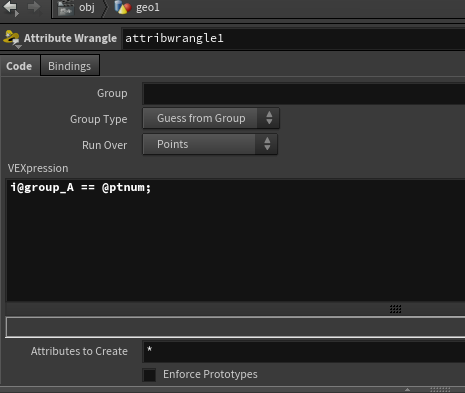This screenshot has width=465, height=393.
Task: Click the obj clapperboard icon
Action: (x=65, y=8)
